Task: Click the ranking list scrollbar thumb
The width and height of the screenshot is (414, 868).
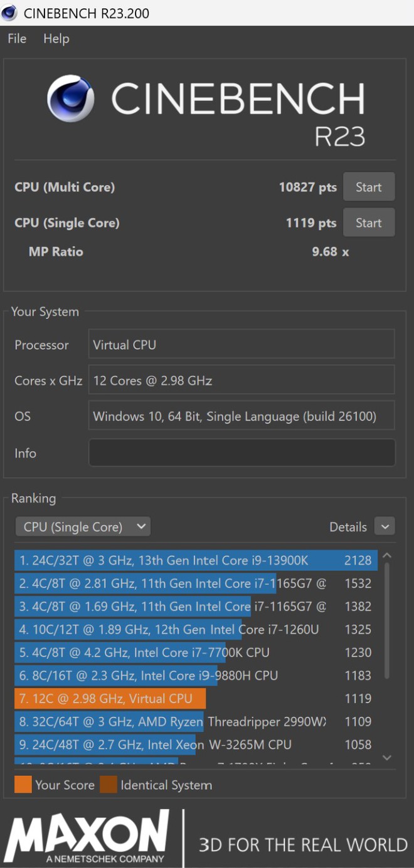Action: coord(387,620)
